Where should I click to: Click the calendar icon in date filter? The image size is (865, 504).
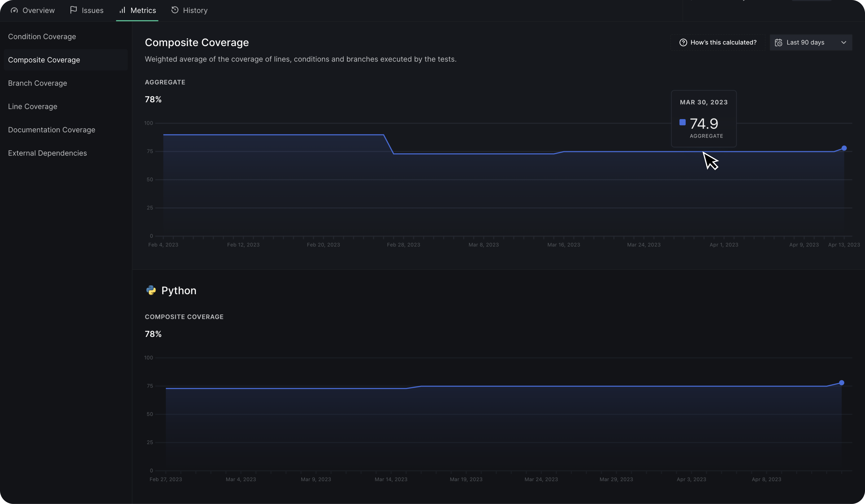coord(778,43)
